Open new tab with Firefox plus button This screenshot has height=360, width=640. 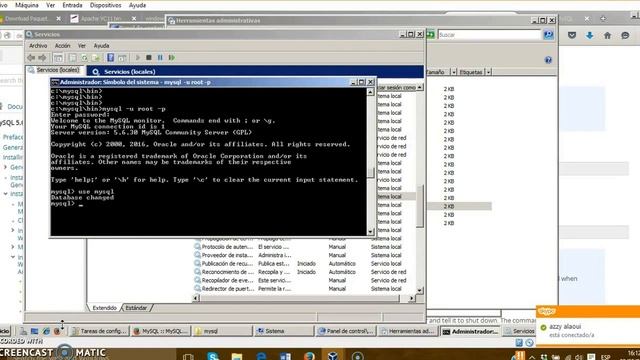603,19
